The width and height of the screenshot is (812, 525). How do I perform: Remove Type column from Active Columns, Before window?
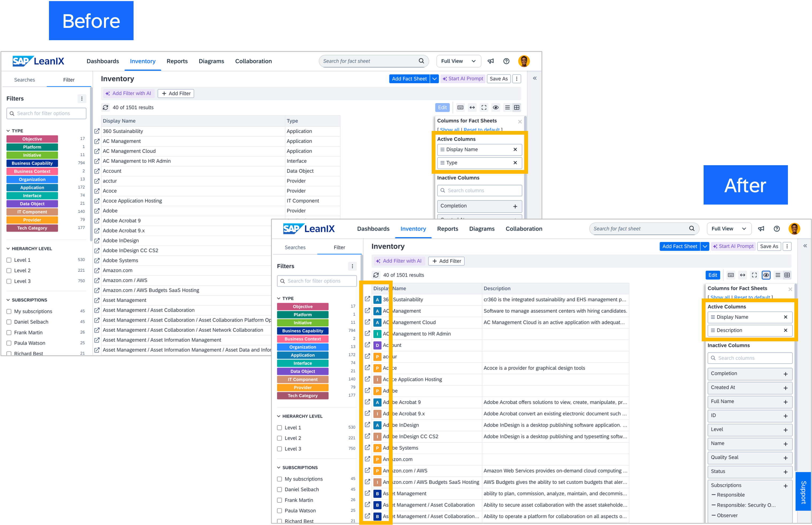(x=515, y=163)
